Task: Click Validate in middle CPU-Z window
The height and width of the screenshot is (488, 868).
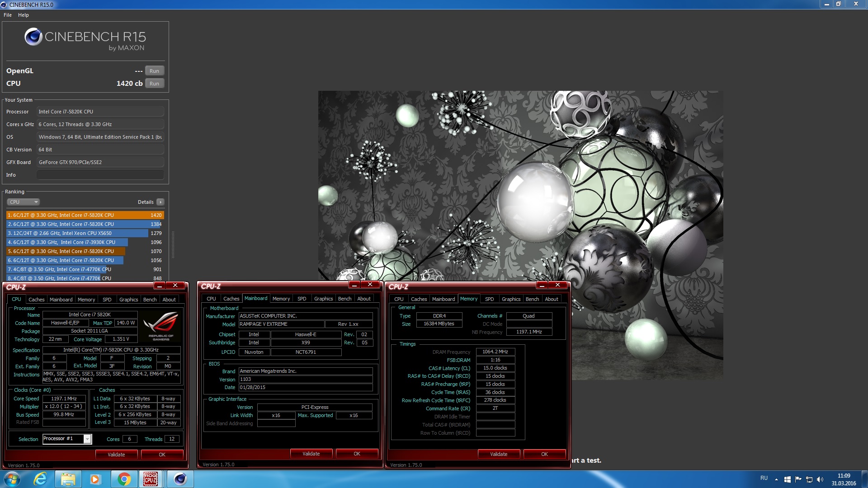Action: click(311, 454)
